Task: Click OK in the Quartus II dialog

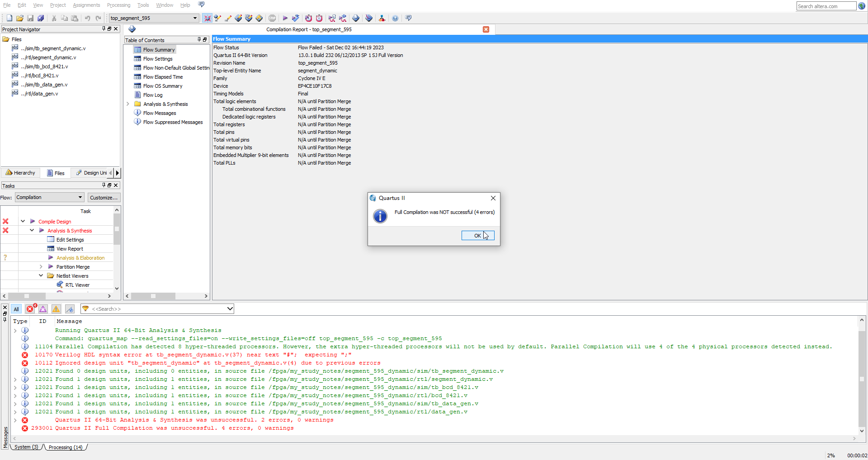Action: point(478,236)
